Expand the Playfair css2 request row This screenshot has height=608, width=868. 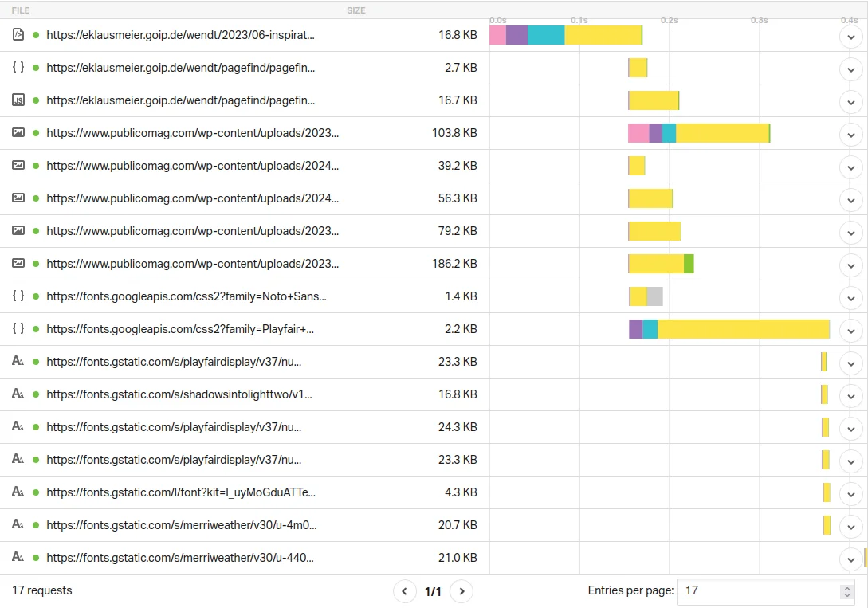pos(851,331)
